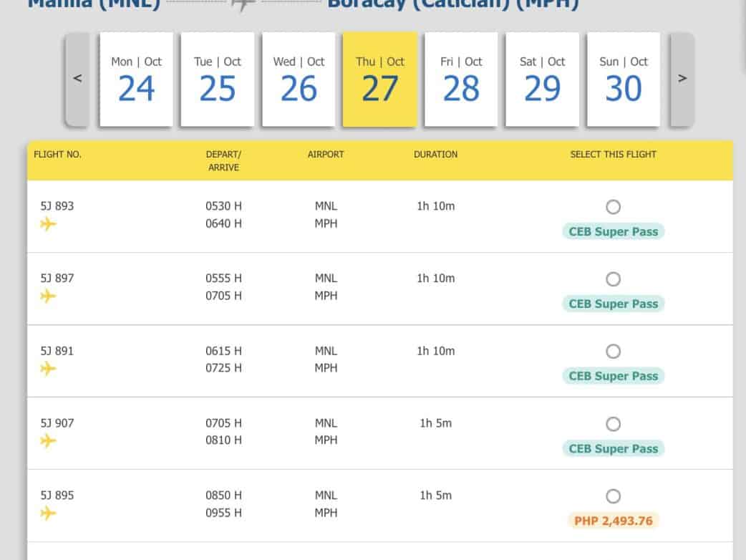Choose the 0615 H flight 5J 891 radio button

click(613, 352)
